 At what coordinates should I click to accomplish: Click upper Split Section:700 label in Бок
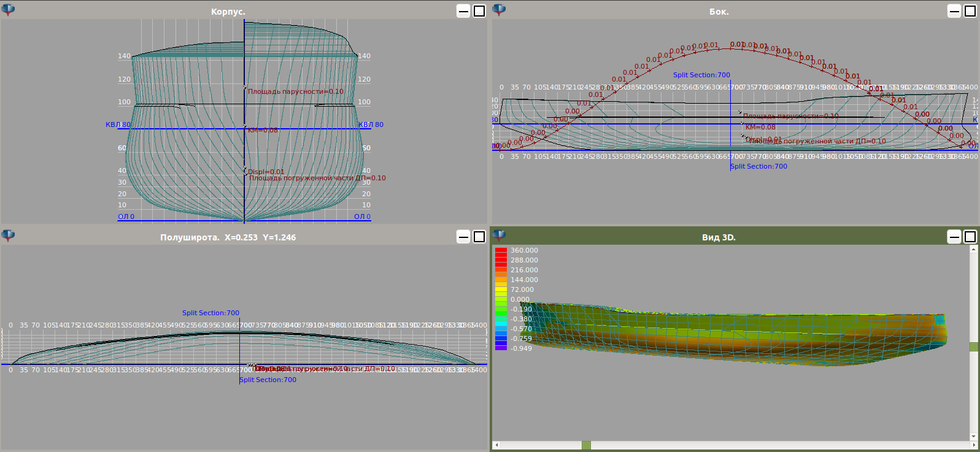701,75
